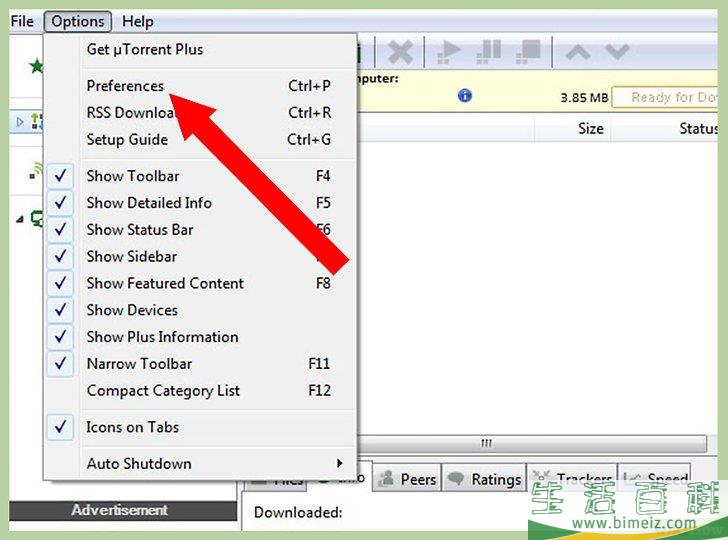Click the Ratings tab speech bubble icon
Image resolution: width=728 pixels, height=540 pixels.
pos(456,479)
